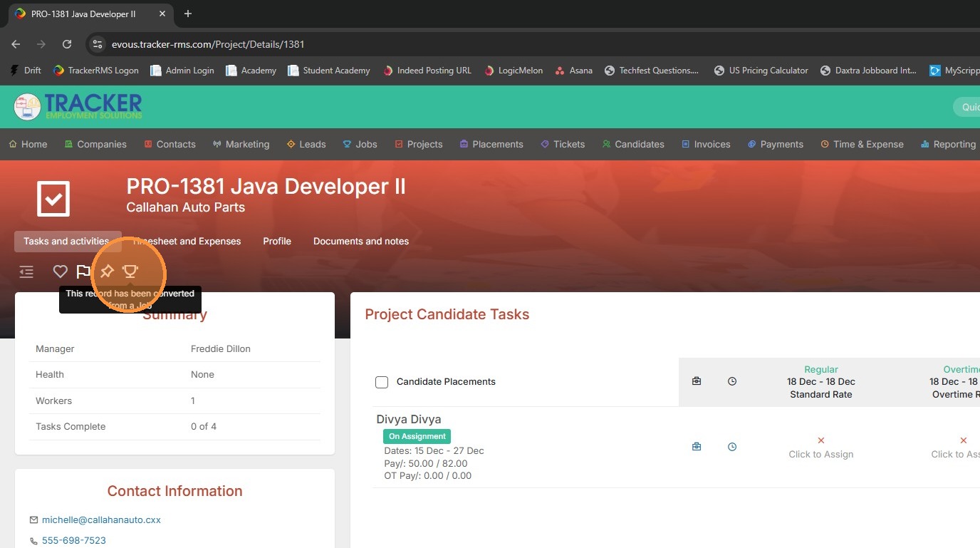Click the pin icon for this project

107,272
